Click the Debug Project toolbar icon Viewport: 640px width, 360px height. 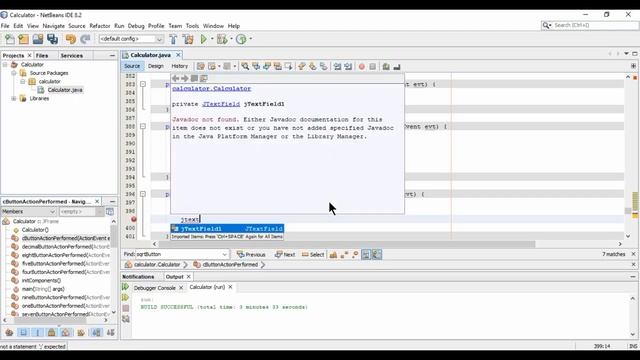coord(222,39)
